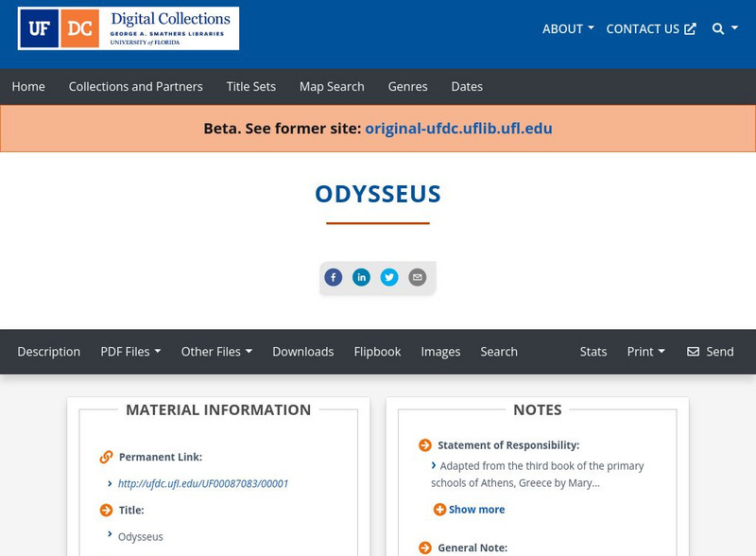Share the item on LinkedIn
This screenshot has height=556, width=756.
click(361, 277)
